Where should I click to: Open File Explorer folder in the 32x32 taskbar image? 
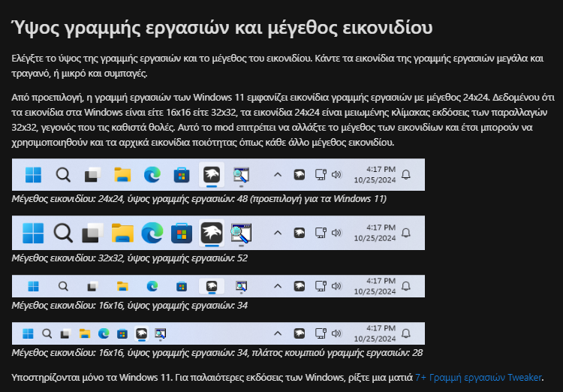coord(122,233)
